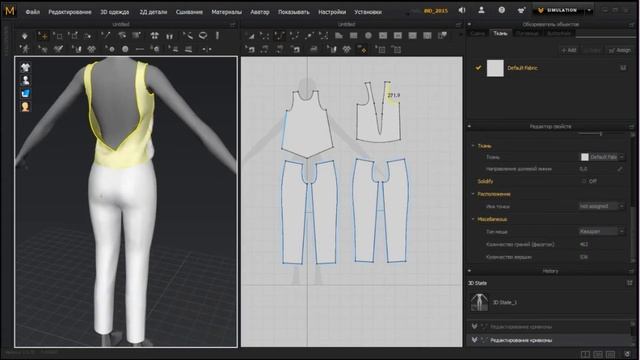Select the 3D State_1 thumbnail
This screenshot has width=640, height=360.
(479, 302)
